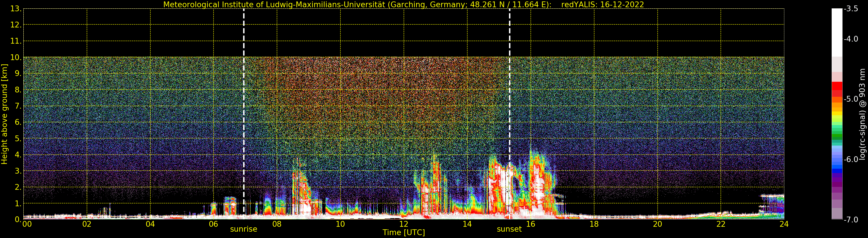
Task: Click the red section of the colorbar
Action: pyautogui.click(x=837, y=89)
